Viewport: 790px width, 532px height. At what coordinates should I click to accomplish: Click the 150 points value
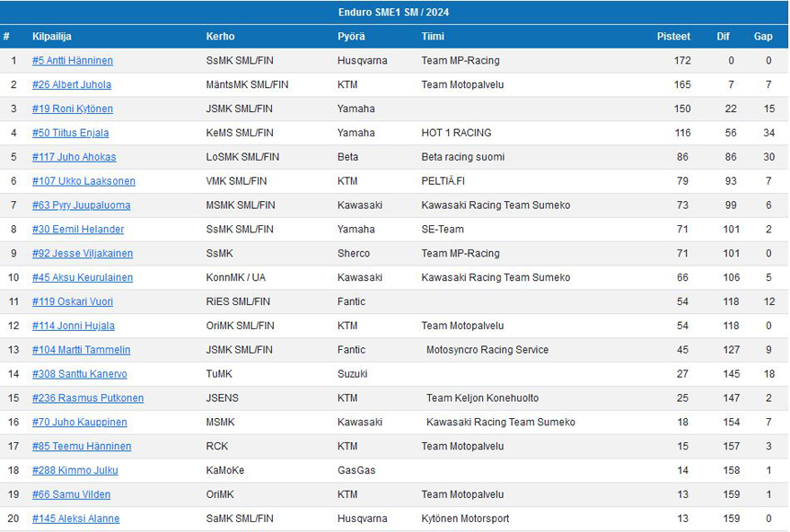[x=682, y=109]
